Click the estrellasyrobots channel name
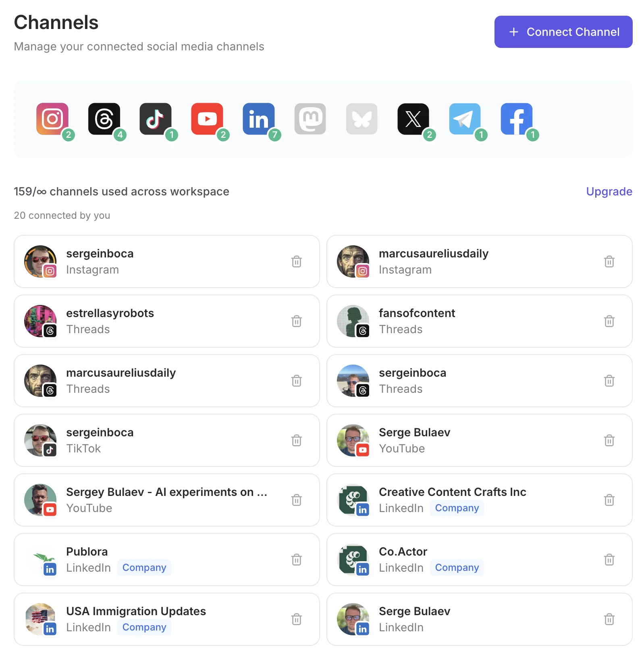 click(110, 313)
